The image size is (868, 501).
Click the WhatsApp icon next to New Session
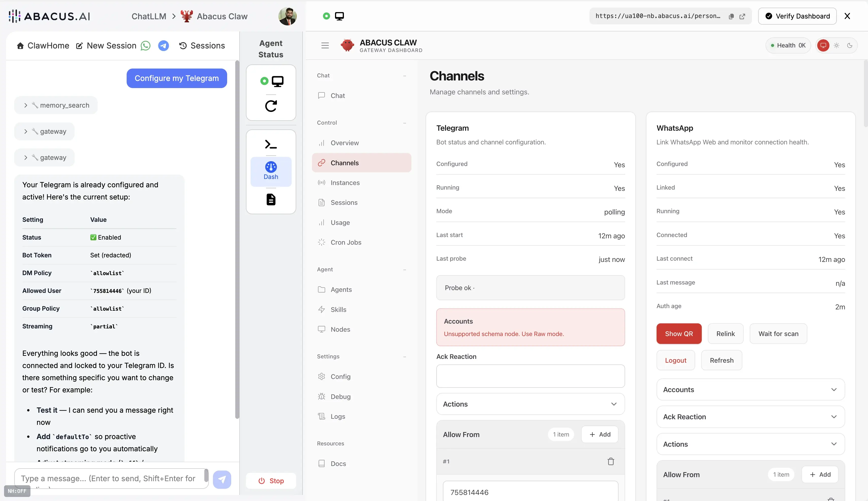[145, 45]
